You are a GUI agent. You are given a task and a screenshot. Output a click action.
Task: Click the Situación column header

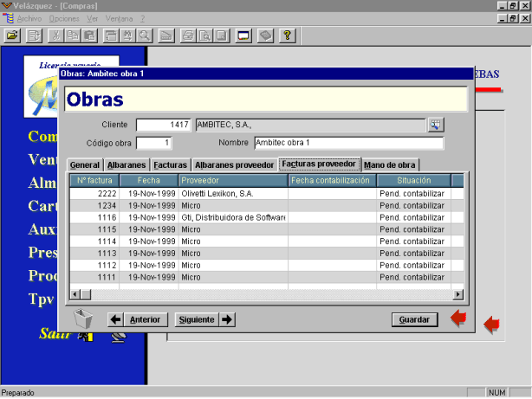[x=414, y=180]
